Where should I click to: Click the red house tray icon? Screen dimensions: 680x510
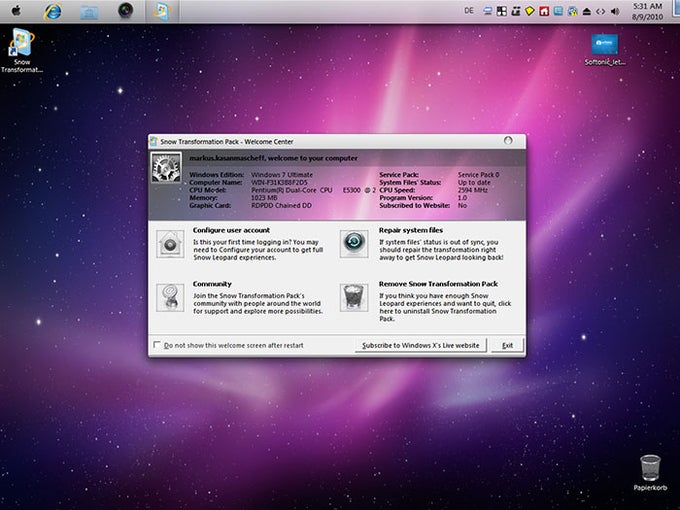tap(544, 11)
